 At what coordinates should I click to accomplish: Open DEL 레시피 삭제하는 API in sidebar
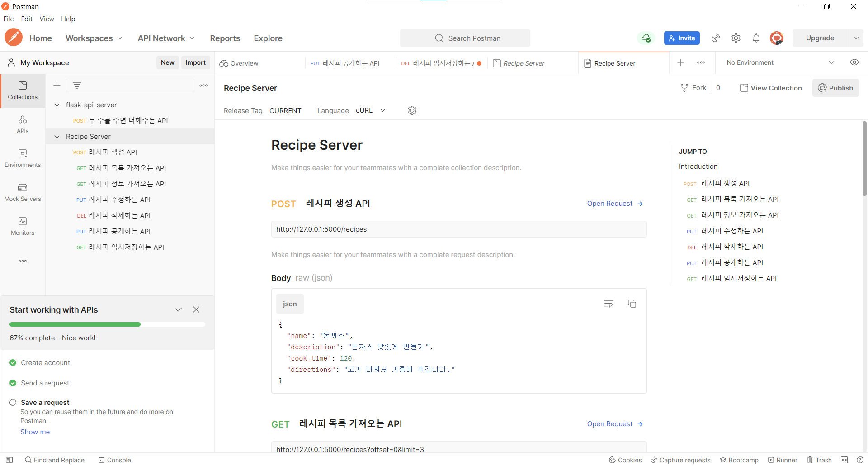click(x=130, y=215)
